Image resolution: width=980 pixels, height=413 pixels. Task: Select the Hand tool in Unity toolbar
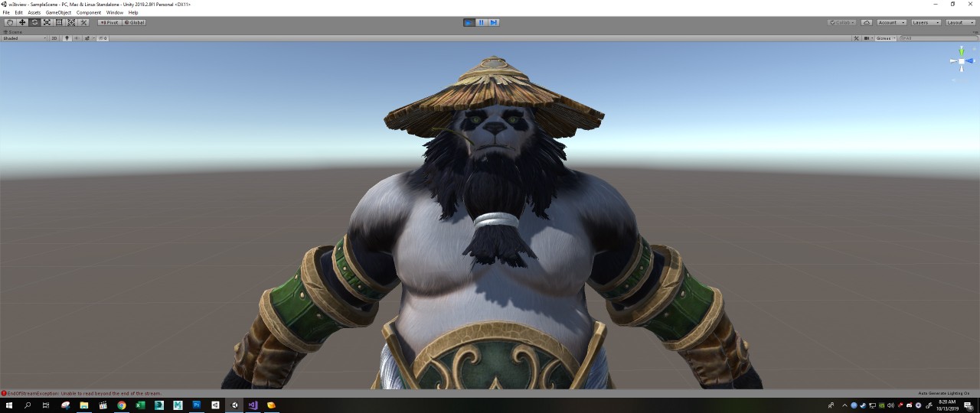tap(10, 22)
